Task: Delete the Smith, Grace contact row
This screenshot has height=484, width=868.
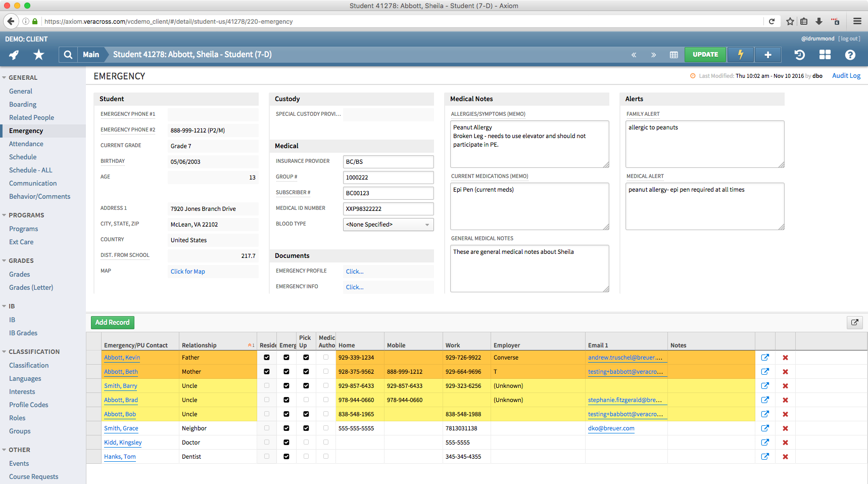Action: (785, 428)
